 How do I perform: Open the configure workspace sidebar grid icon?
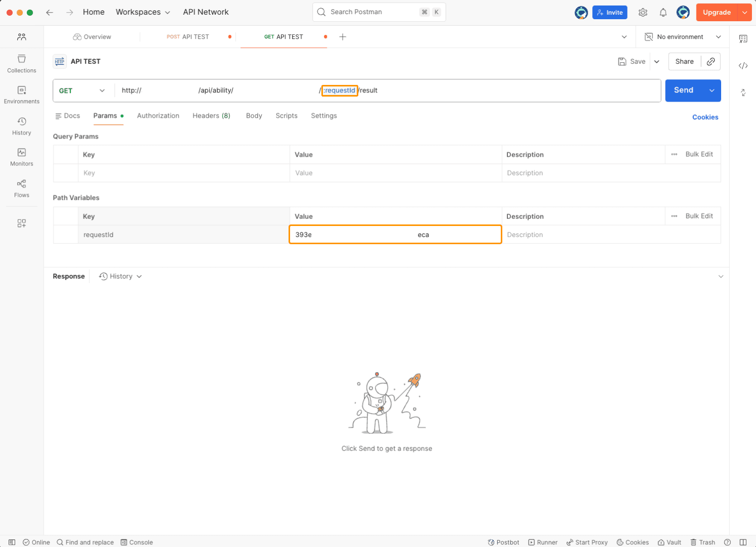click(22, 223)
